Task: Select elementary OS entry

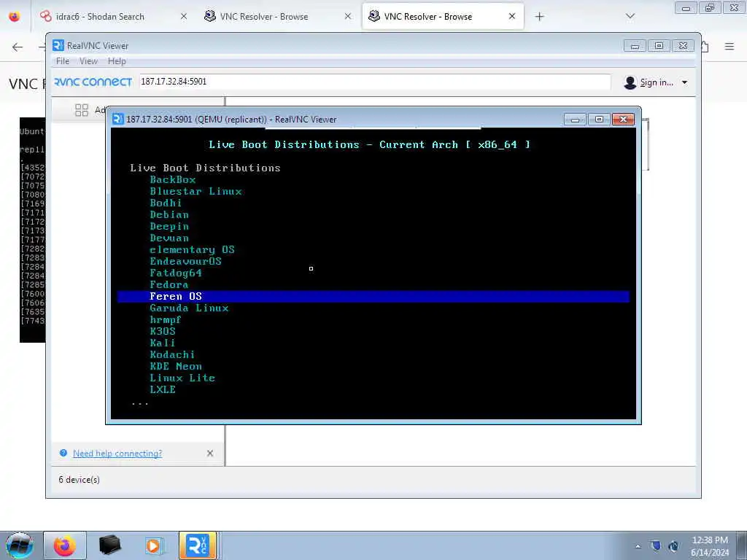Action: coord(192,249)
